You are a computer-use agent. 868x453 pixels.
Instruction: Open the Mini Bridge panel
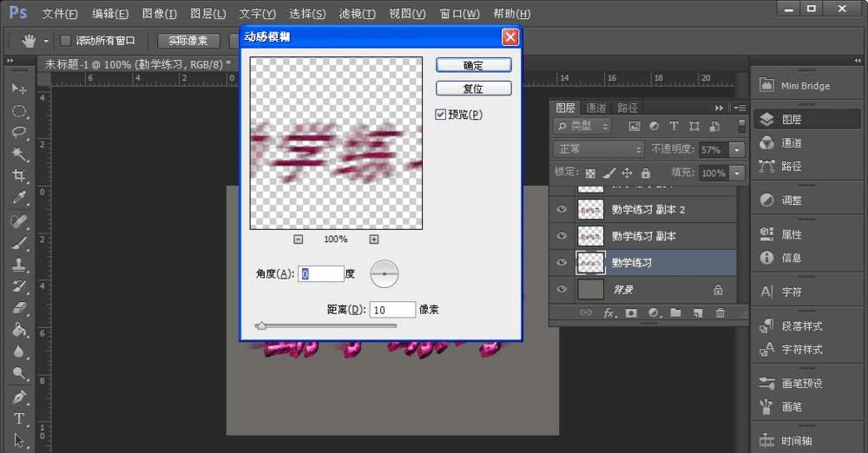click(806, 86)
